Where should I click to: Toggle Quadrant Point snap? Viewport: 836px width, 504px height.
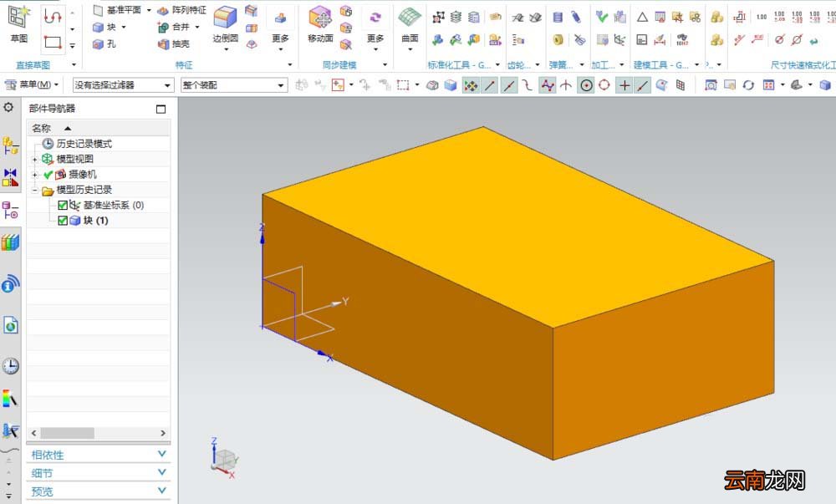(x=604, y=85)
